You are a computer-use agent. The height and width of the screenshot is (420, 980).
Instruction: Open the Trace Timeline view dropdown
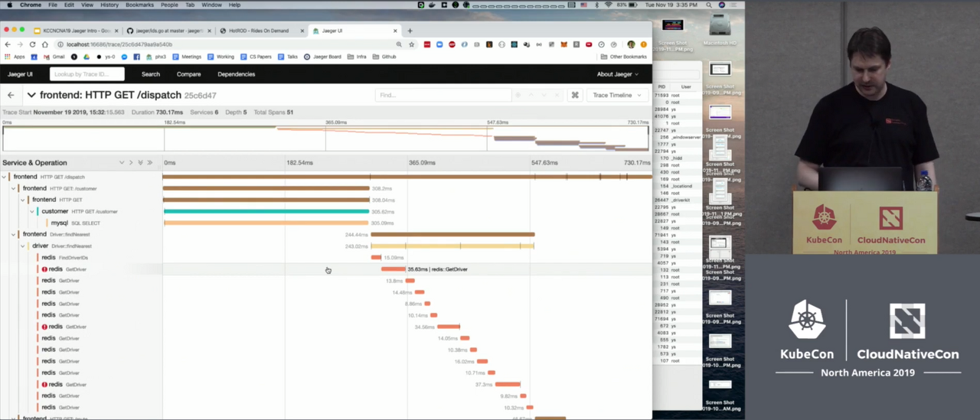(x=616, y=95)
